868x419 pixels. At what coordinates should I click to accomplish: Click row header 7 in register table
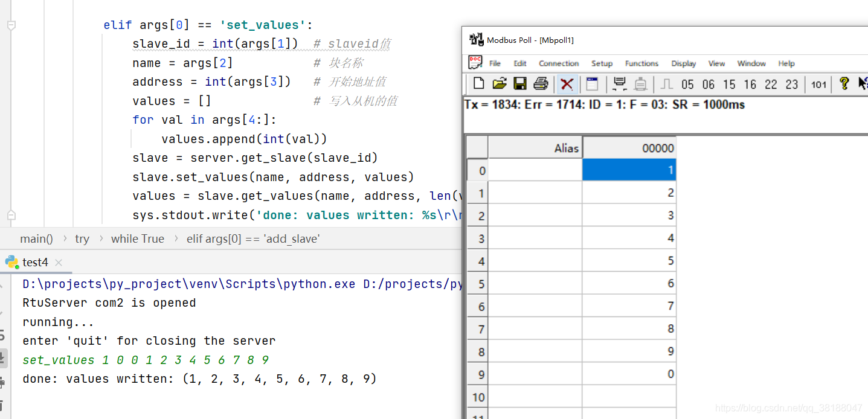[x=478, y=329]
